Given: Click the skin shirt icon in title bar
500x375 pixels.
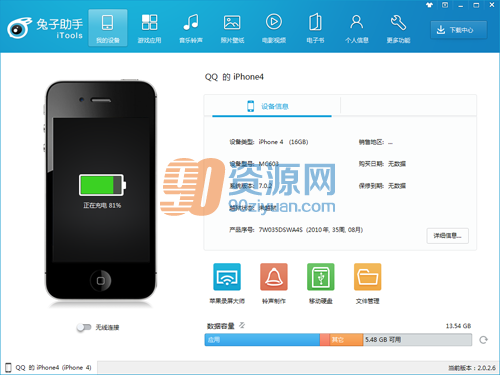Looking at the screenshot, I should (x=429, y=5).
